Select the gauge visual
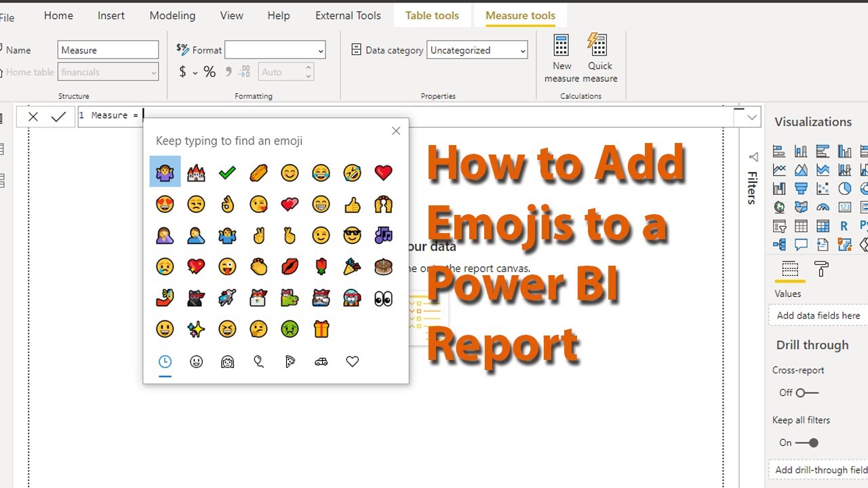The height and width of the screenshot is (488, 868). pyautogui.click(x=823, y=207)
